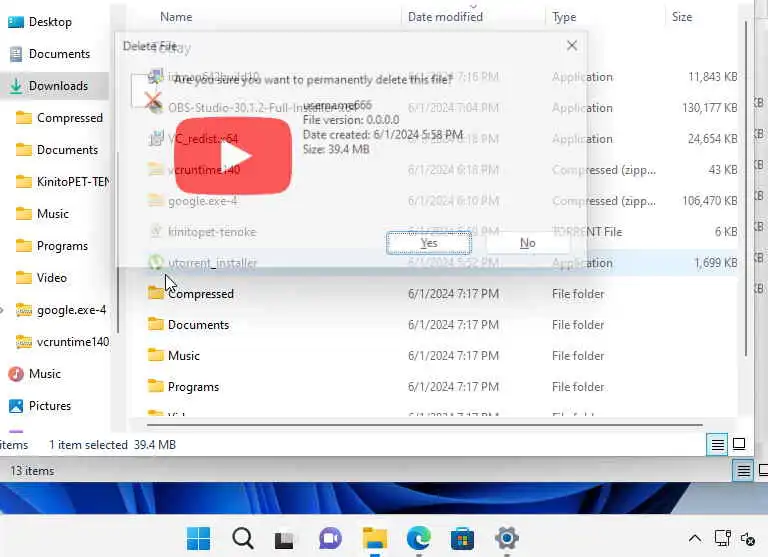Select the kinitopet-tenoke torrent file
Viewport: 768px width, 557px height.
[x=212, y=232]
